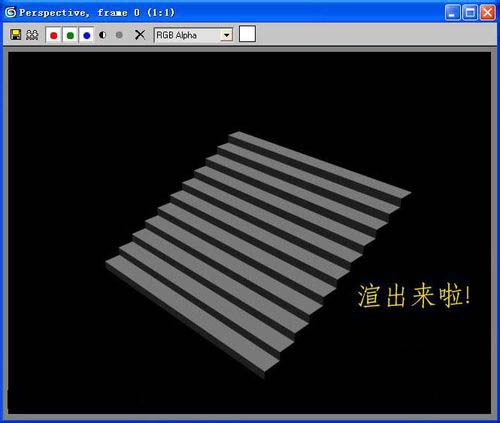This screenshot has width=500, height=423.
Task: Click the Clear image X icon
Action: 140,35
